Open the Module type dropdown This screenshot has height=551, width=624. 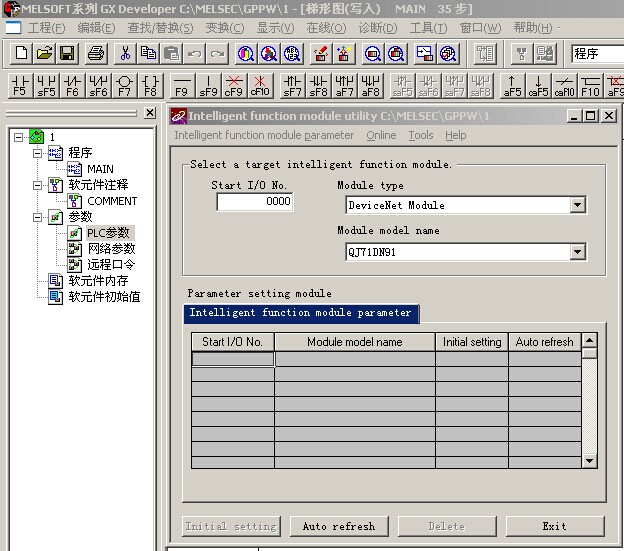click(x=577, y=205)
